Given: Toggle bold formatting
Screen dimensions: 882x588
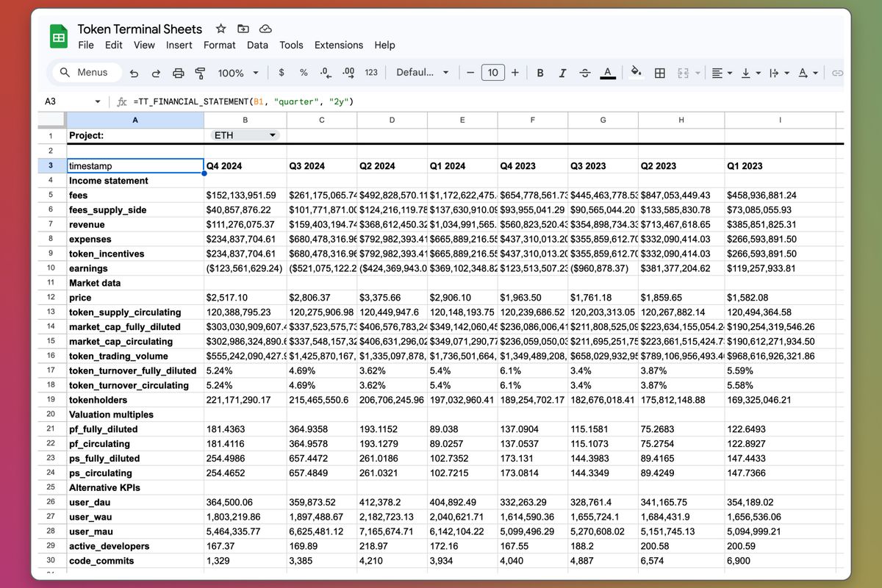Looking at the screenshot, I should click(540, 73).
